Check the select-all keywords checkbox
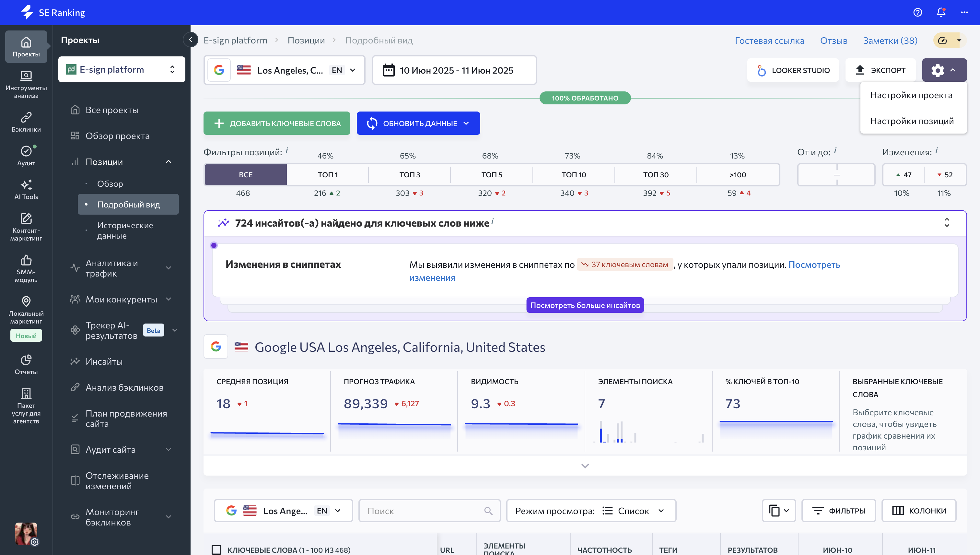Image resolution: width=980 pixels, height=555 pixels. (216, 549)
